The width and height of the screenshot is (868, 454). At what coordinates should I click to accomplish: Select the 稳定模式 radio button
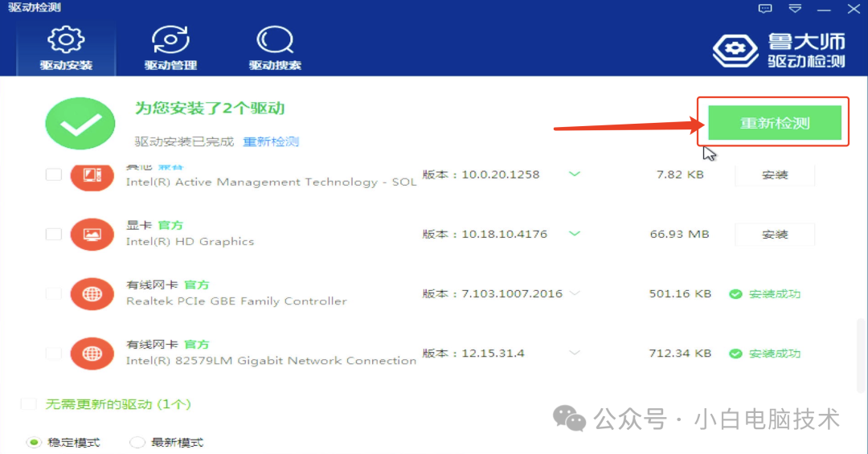point(35,443)
